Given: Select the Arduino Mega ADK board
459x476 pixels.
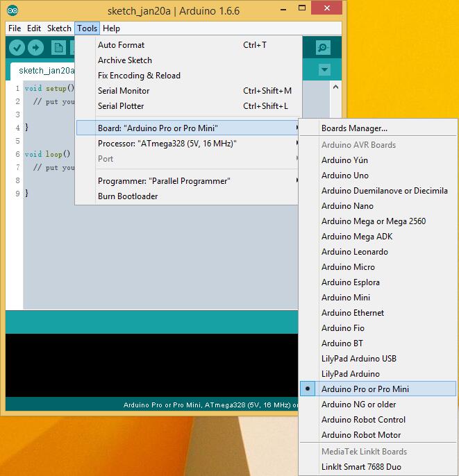Looking at the screenshot, I should 378,236.
